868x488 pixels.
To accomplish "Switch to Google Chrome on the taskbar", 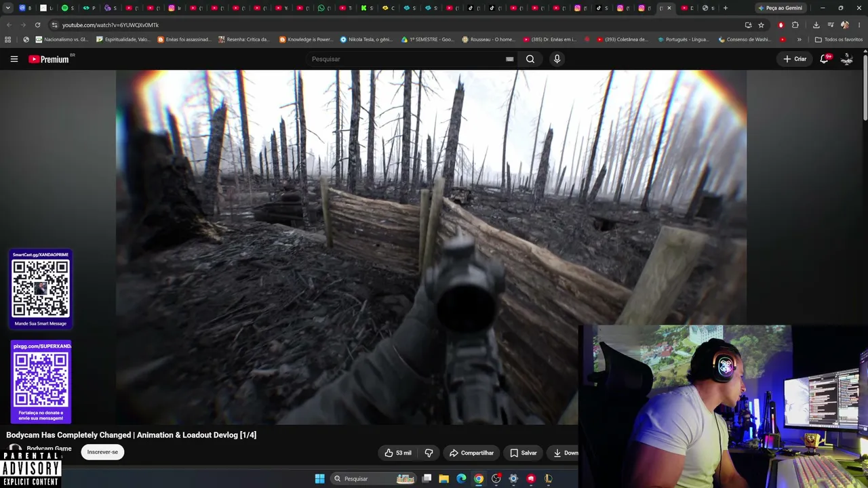I will (x=479, y=479).
